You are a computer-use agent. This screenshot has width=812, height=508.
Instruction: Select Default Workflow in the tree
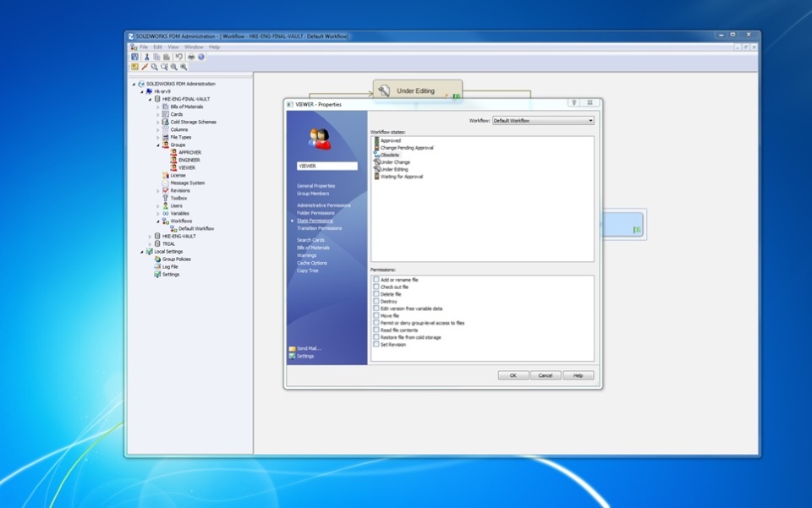[195, 229]
